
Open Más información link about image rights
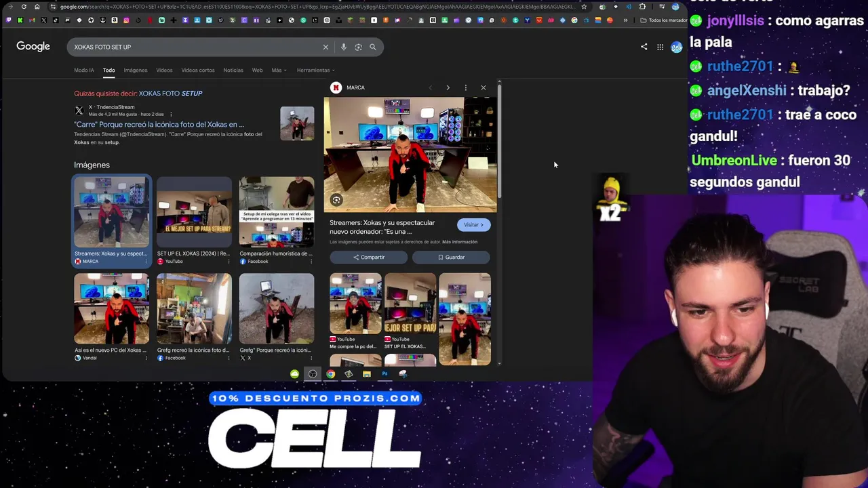click(460, 242)
